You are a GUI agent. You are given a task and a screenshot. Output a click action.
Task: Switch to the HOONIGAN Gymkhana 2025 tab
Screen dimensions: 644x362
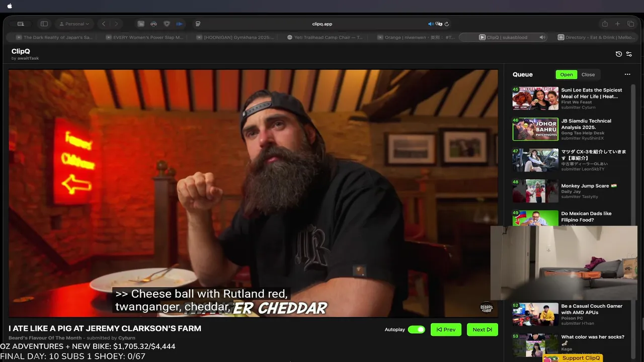tap(235, 37)
